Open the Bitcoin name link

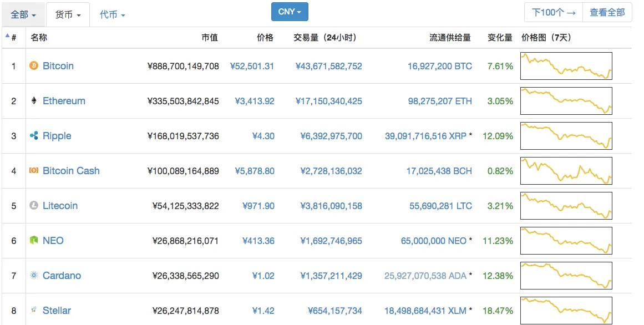(58, 66)
